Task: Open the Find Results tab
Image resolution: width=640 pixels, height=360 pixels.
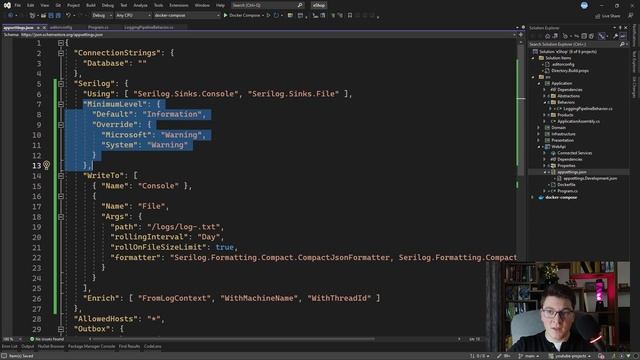Action: pos(129,347)
